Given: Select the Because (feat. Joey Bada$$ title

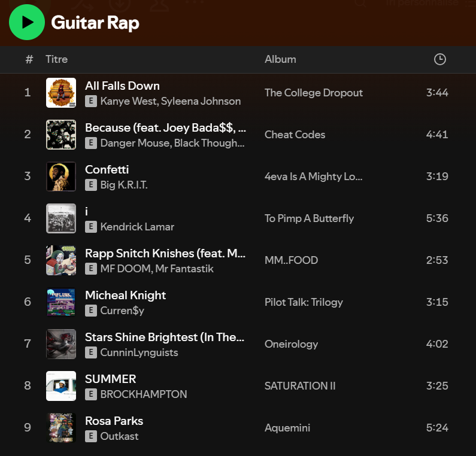Looking at the screenshot, I should tap(165, 128).
